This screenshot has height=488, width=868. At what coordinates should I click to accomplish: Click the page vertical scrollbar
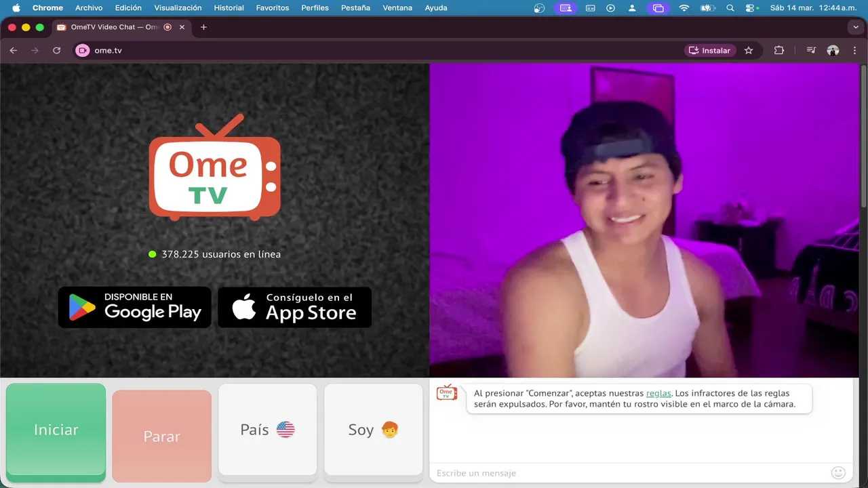coord(863,136)
